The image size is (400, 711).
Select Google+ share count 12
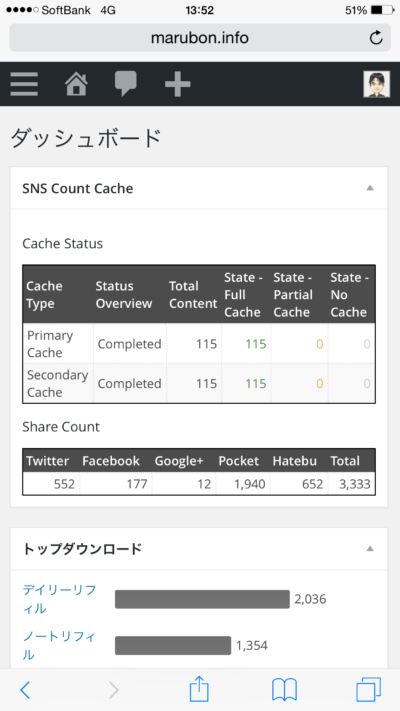[x=205, y=484]
